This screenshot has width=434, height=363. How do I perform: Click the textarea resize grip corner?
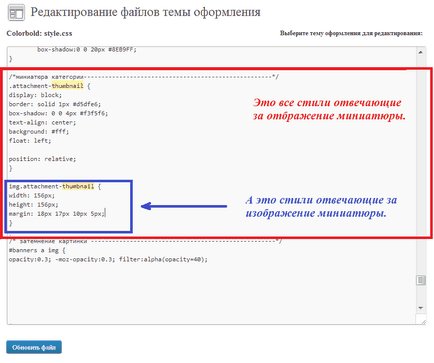(423, 321)
